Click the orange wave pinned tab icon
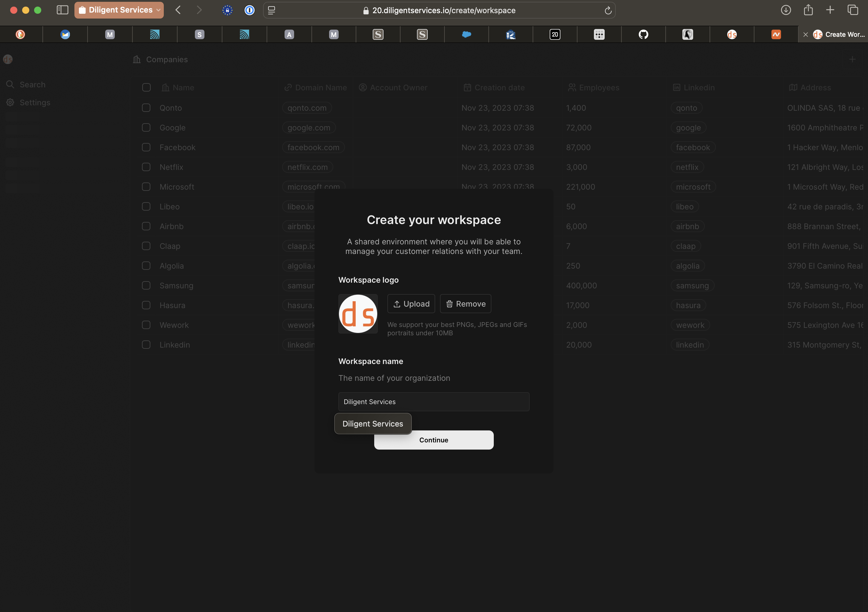This screenshot has width=868, height=612. 776,34
